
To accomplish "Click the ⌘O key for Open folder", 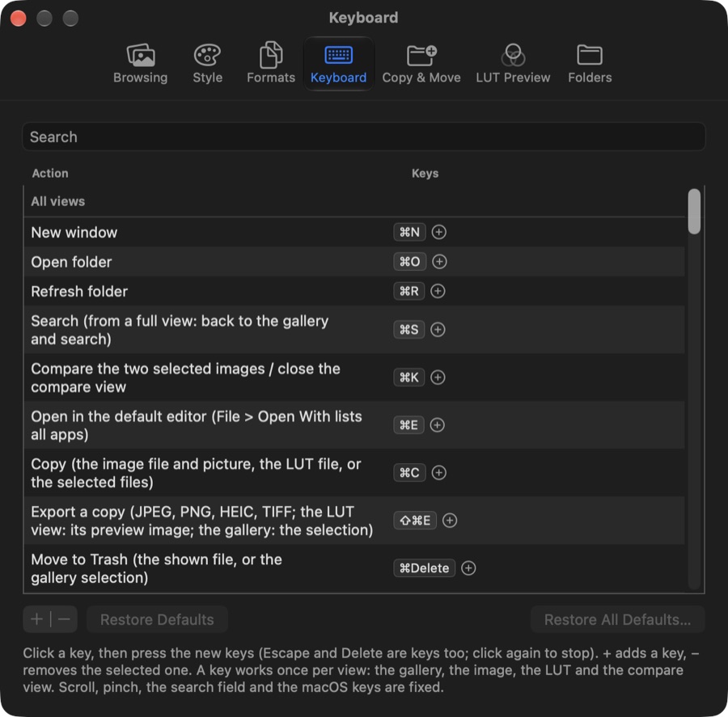I will click(409, 262).
